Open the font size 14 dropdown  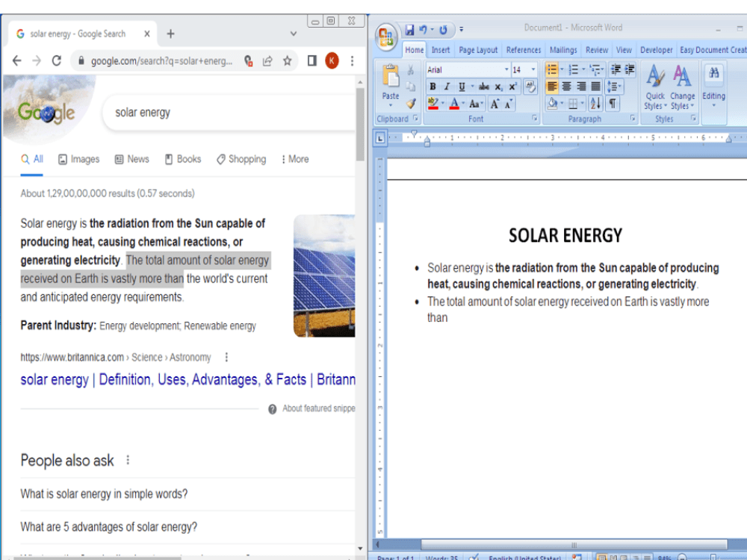(x=533, y=70)
